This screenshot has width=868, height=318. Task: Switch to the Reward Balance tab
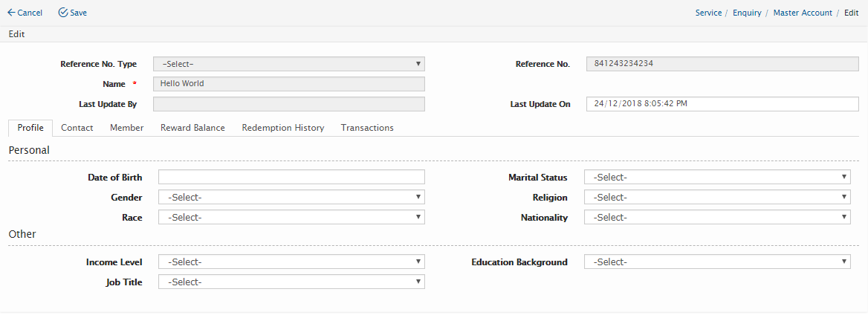[192, 128]
